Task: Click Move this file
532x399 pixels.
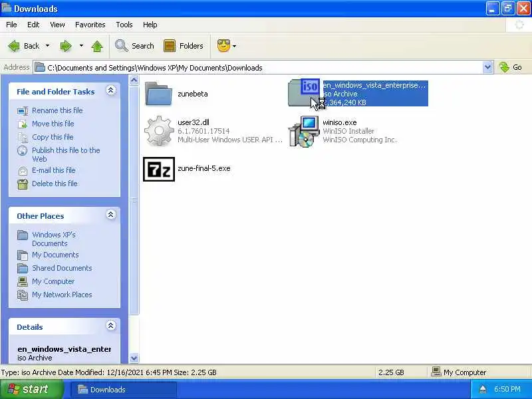Action: click(x=53, y=124)
